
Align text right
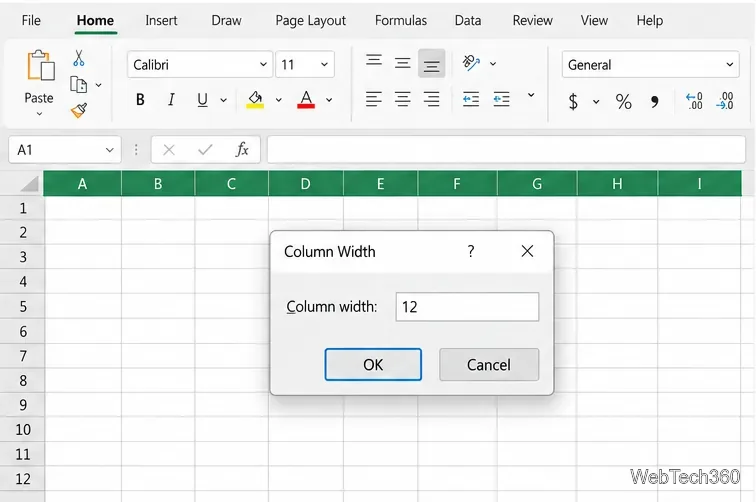pyautogui.click(x=432, y=99)
